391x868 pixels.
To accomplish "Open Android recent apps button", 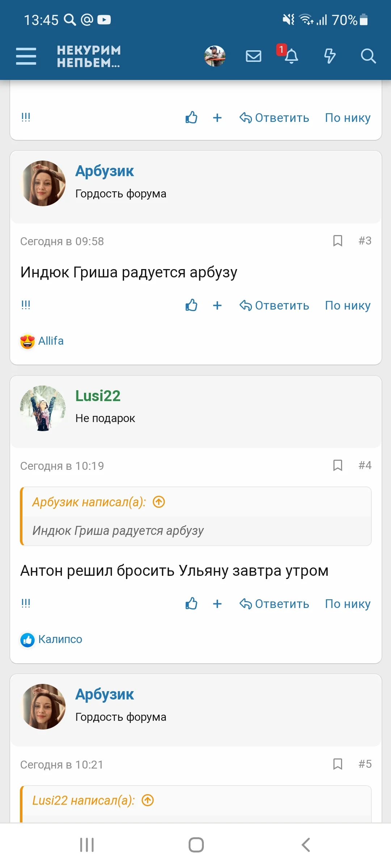I will tap(86, 845).
